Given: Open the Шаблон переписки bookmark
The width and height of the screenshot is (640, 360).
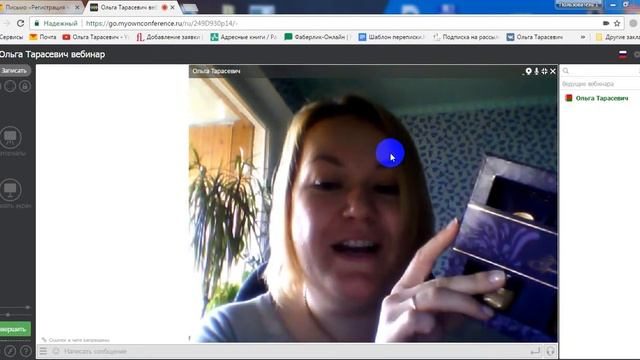Looking at the screenshot, I should [x=391, y=37].
